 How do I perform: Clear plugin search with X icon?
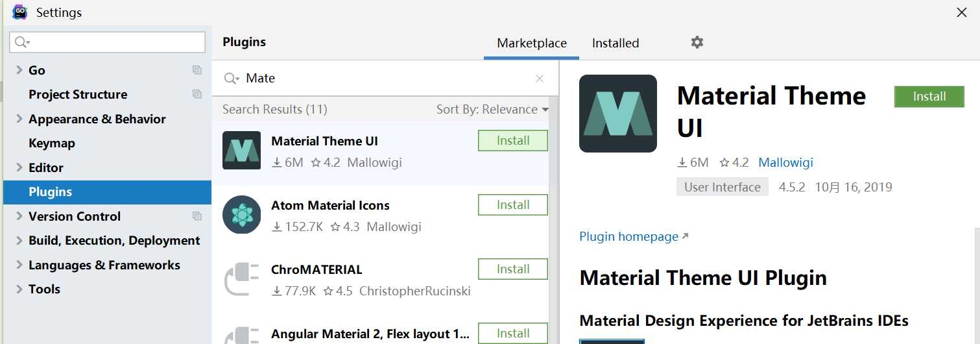click(540, 79)
